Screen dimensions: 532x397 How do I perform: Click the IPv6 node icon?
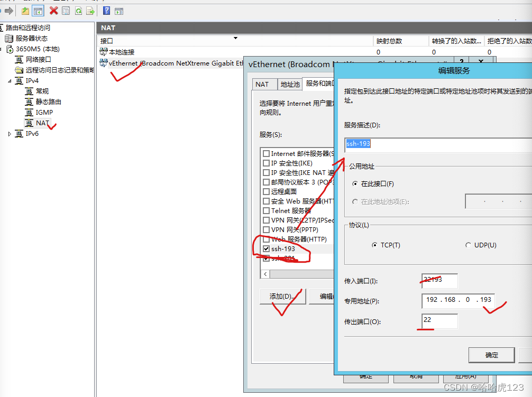[20, 134]
